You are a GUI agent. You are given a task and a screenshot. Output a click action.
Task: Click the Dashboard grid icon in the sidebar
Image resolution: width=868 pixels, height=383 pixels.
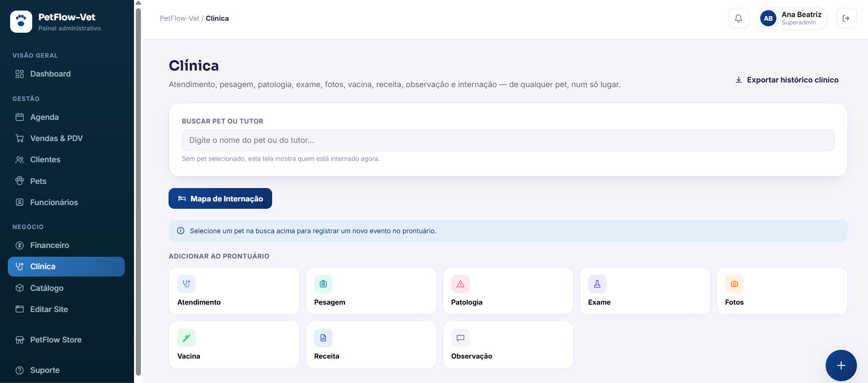point(20,74)
